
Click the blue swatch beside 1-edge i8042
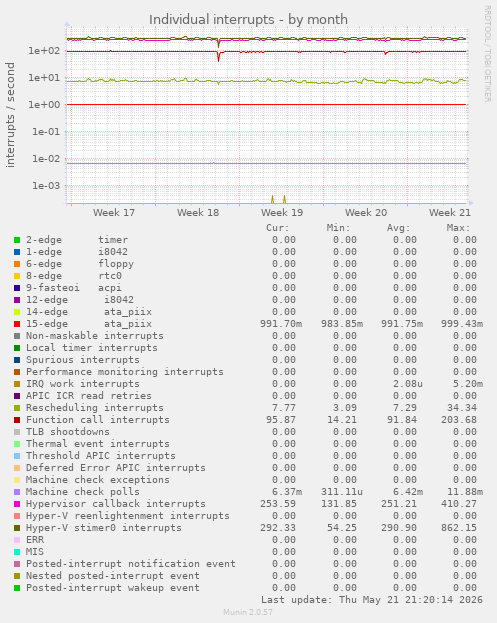pos(17,252)
